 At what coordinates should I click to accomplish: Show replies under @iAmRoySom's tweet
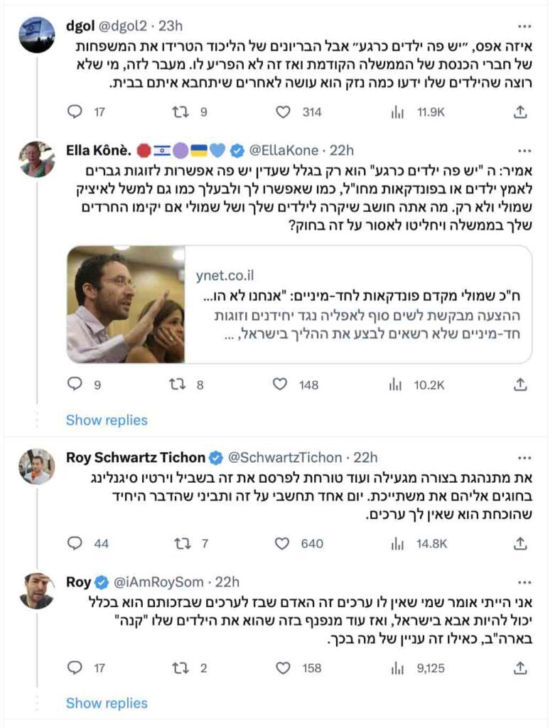click(107, 703)
